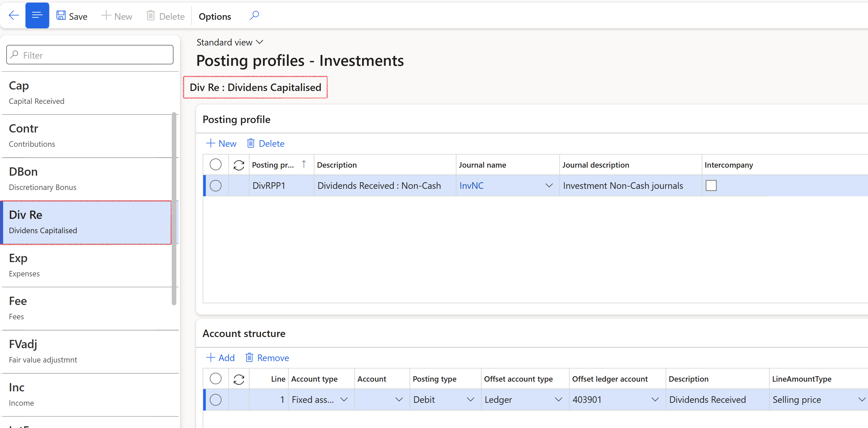Select all rows in Posting profile grid
868x428 pixels.
point(216,165)
